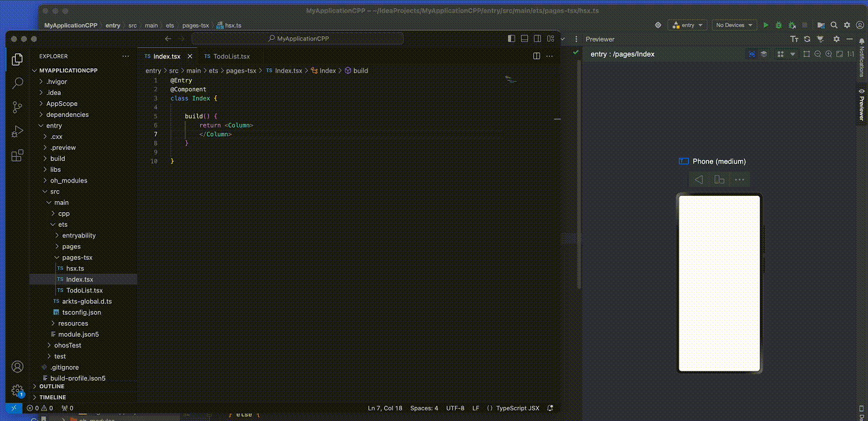Toggle the multi-device profile grid icon

[x=780, y=54]
